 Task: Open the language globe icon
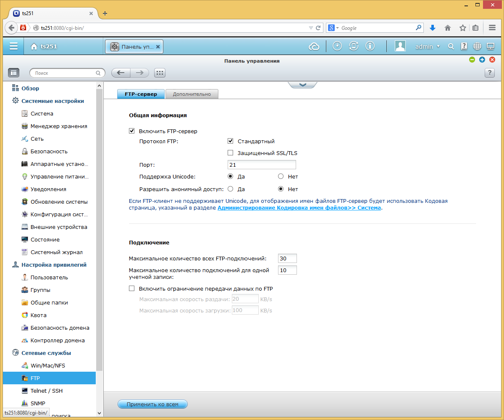pyautogui.click(x=477, y=46)
